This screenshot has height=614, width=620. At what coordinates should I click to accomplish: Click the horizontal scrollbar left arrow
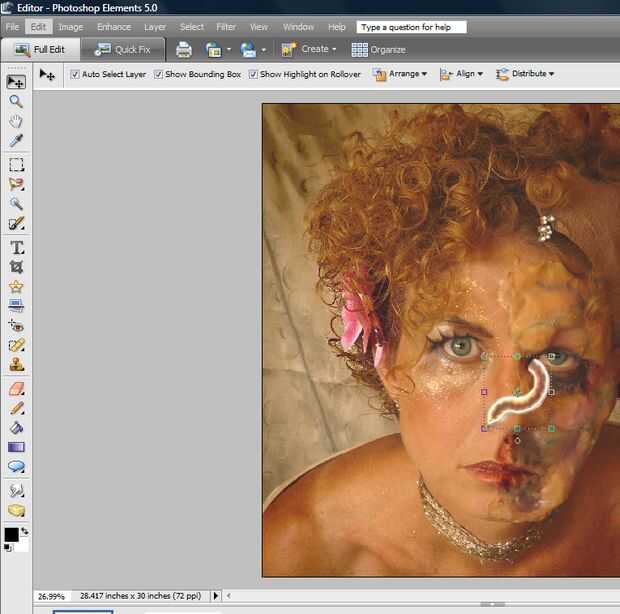point(229,595)
